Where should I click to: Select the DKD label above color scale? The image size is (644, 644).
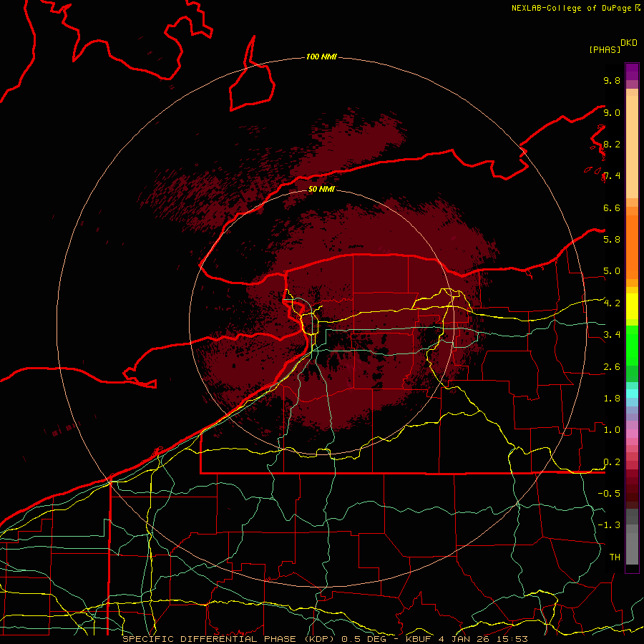tap(629, 43)
